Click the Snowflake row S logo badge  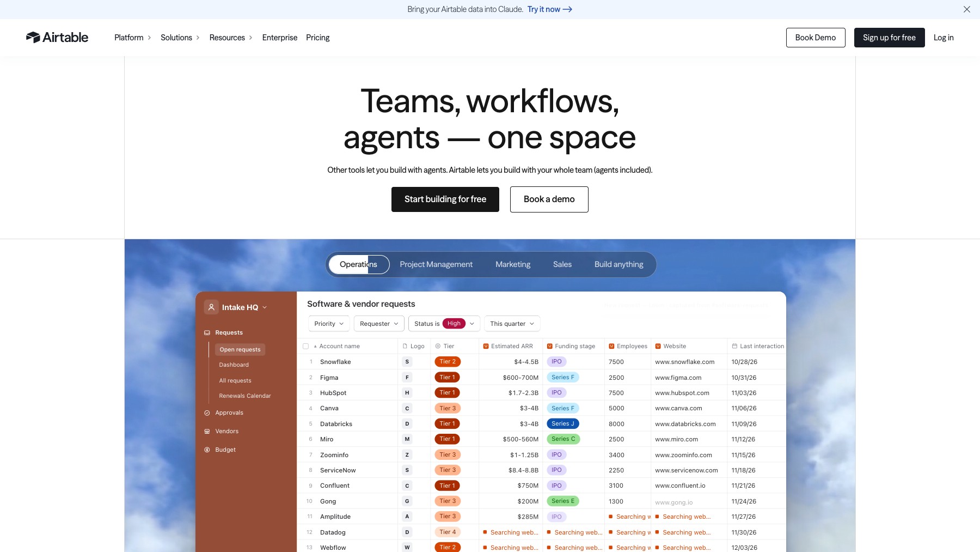[x=407, y=362]
